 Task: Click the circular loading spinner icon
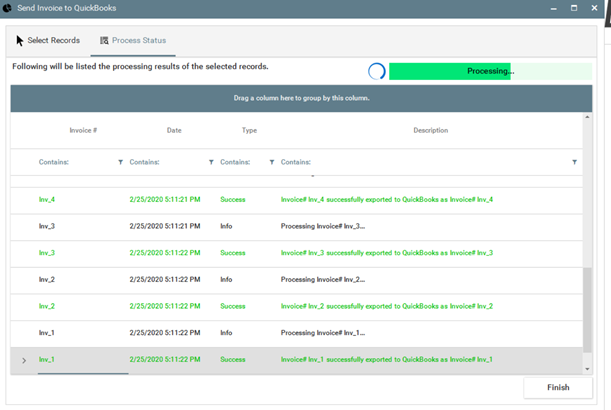coord(376,71)
